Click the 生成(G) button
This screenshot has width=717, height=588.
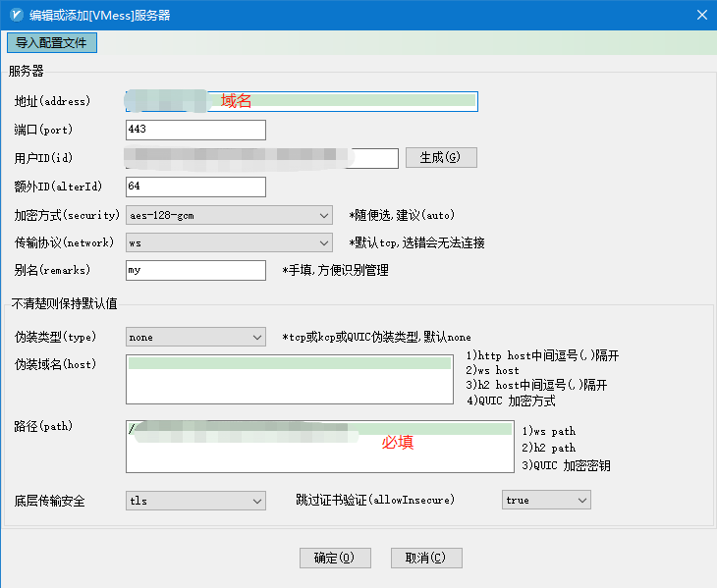pos(441,158)
